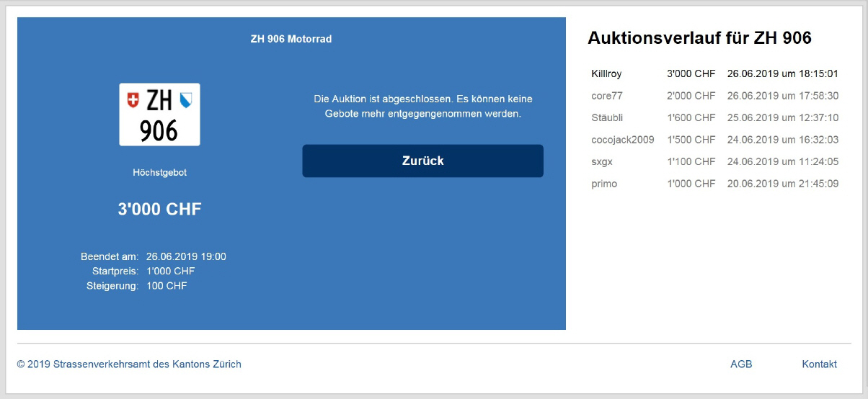Viewport: 868px width, 399px height.
Task: Select bidder Killlroy in auction history
Action: [x=606, y=73]
